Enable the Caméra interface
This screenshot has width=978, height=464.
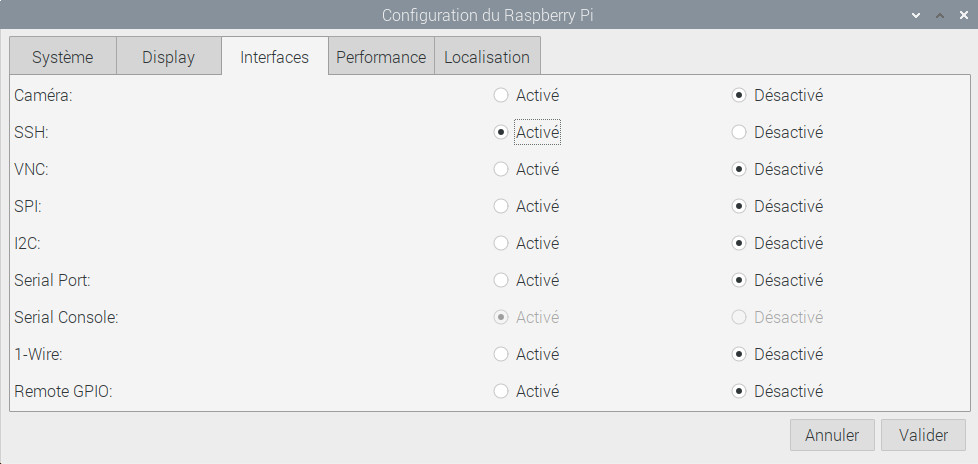501,96
